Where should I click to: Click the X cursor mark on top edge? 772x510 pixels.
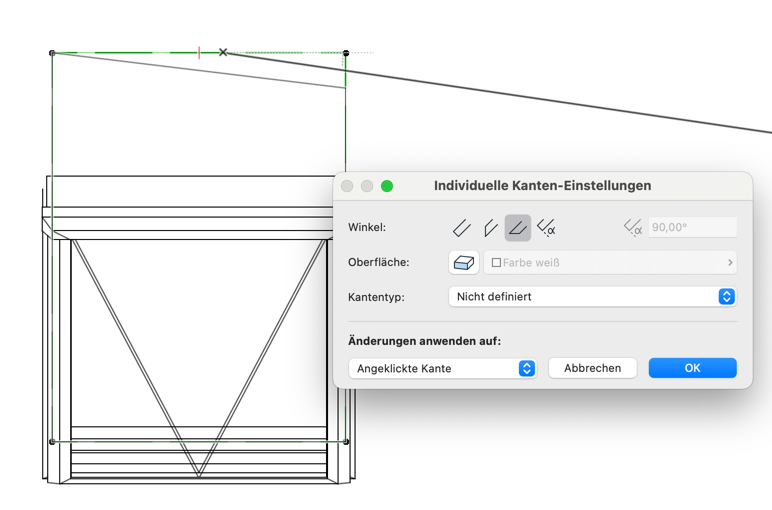click(223, 52)
